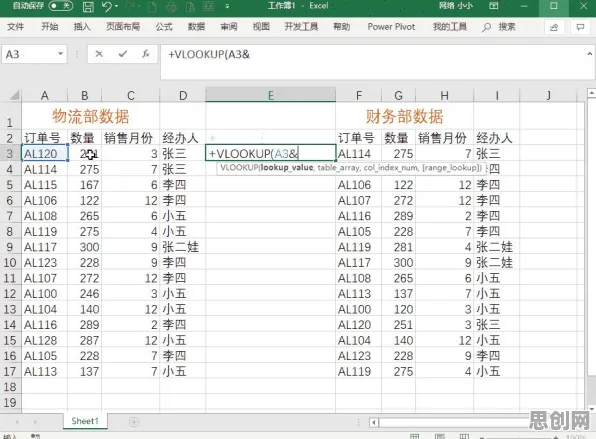Viewport: 596px width, 439px height.
Task: Click the share icon at ribbon right
Action: pos(554,27)
